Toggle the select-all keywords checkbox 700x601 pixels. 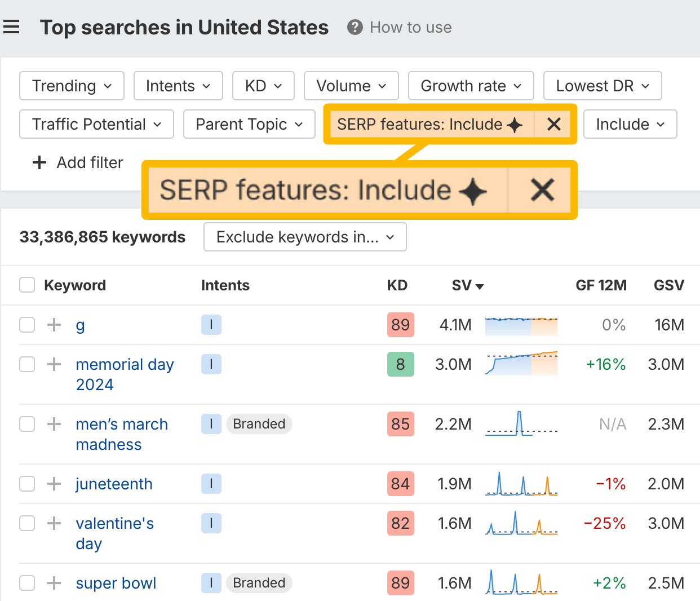pyautogui.click(x=26, y=285)
